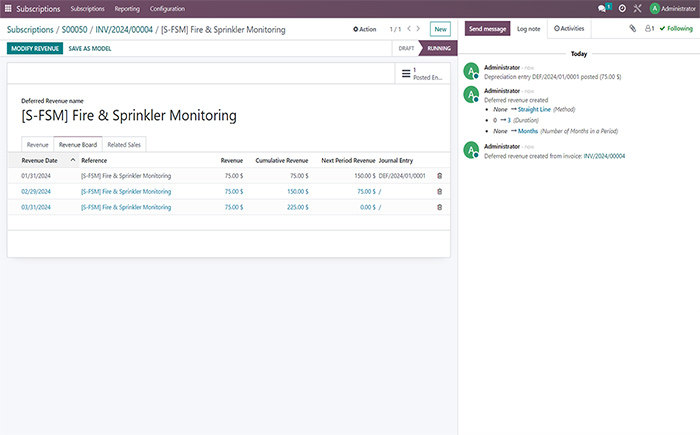Switch to the Revenue tab
Viewport: 700px width, 435px height.
[38, 145]
